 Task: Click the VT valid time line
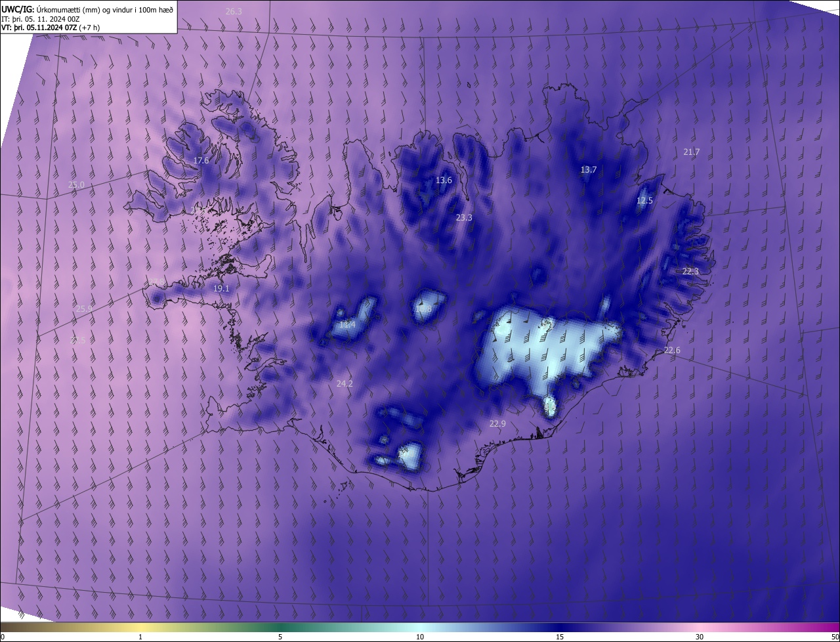(50, 28)
